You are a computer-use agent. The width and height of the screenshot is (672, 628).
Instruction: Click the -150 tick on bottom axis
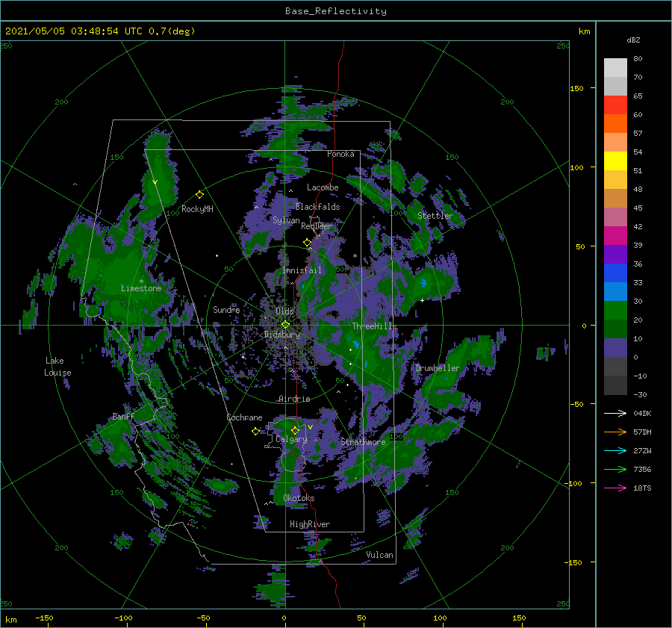pos(44,618)
